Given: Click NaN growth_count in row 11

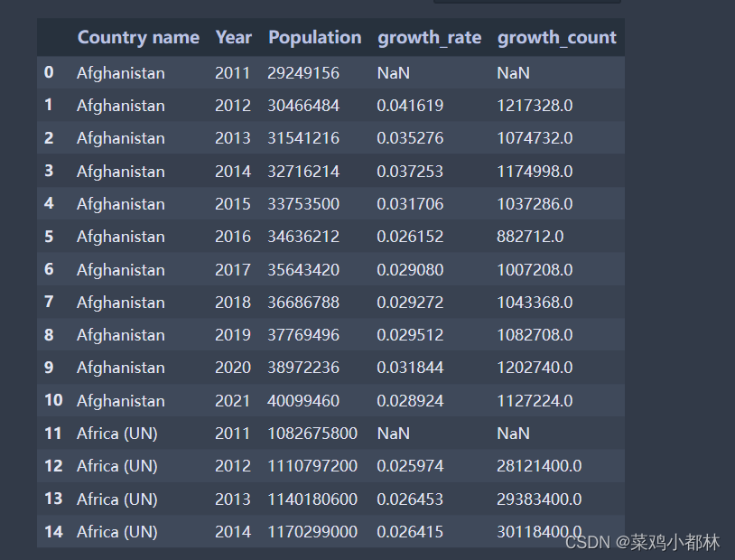Looking at the screenshot, I should [x=513, y=434].
